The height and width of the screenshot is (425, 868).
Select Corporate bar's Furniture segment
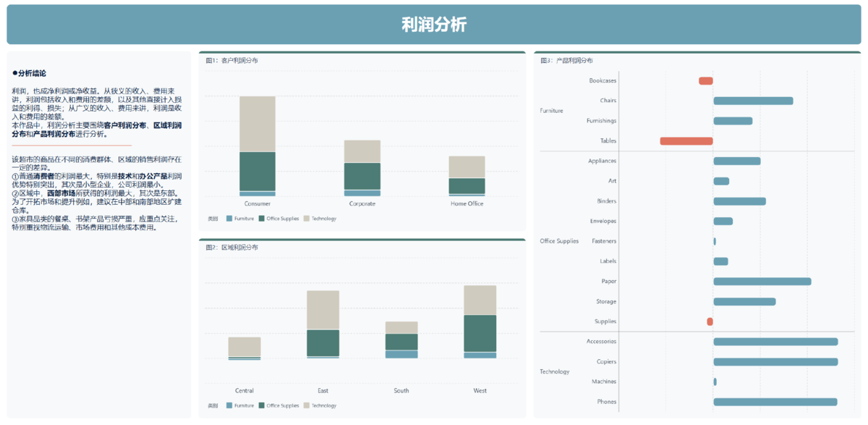[362, 193]
